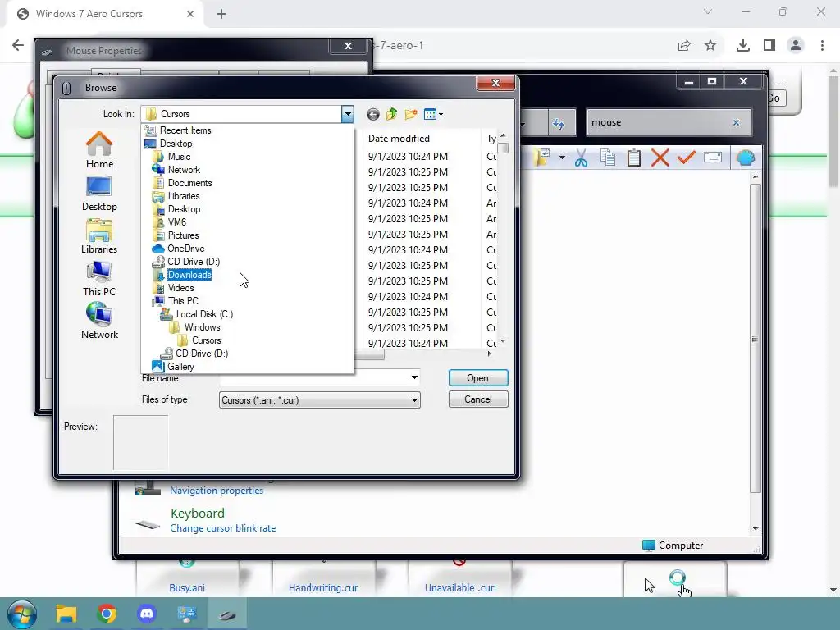Open Discord from the taskbar
Image resolution: width=840 pixels, height=630 pixels.
[146, 614]
